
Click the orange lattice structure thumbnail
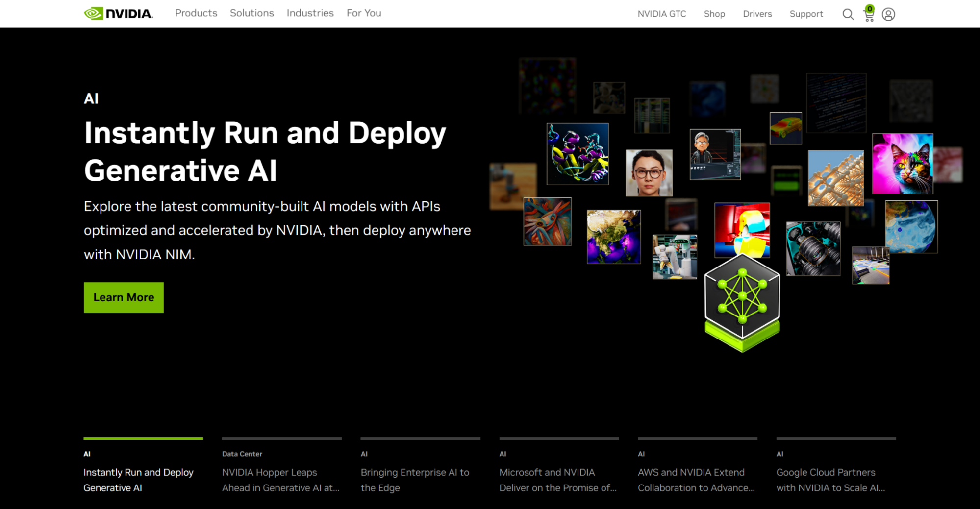(836, 178)
